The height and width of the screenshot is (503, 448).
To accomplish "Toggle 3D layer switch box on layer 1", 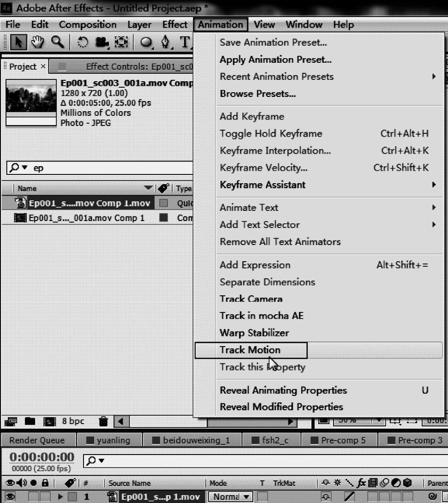I will tap(407, 497).
